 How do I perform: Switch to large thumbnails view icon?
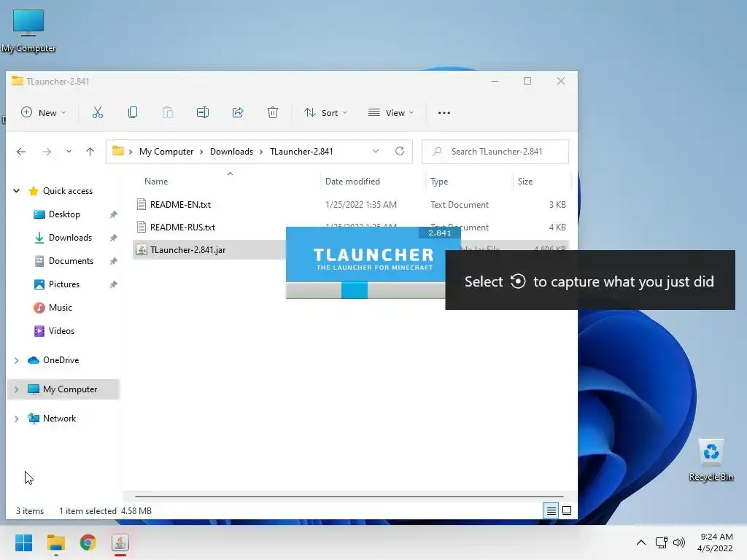(567, 510)
